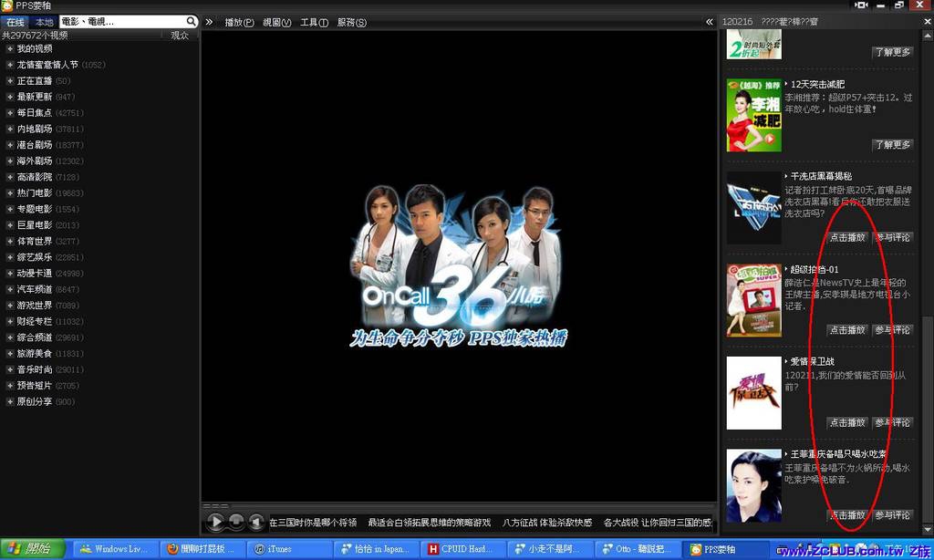Click the 观众 column header
This screenshot has width=934, height=560.
coord(180,36)
